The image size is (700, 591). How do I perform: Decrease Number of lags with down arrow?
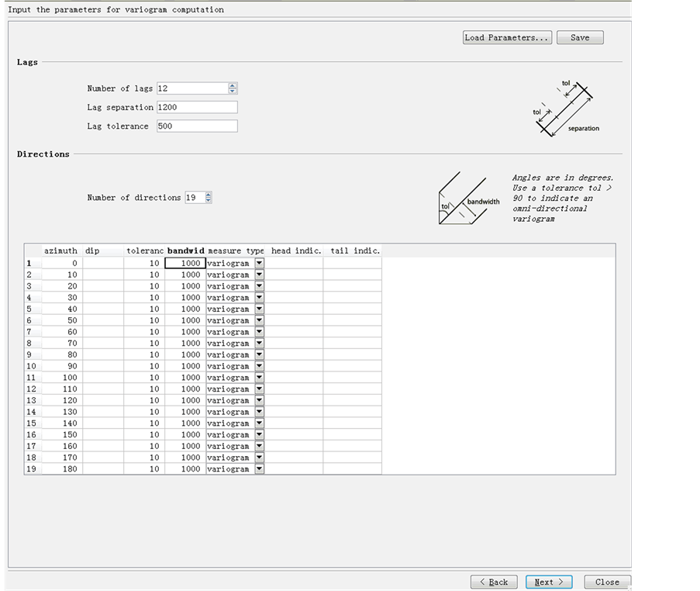233,92
